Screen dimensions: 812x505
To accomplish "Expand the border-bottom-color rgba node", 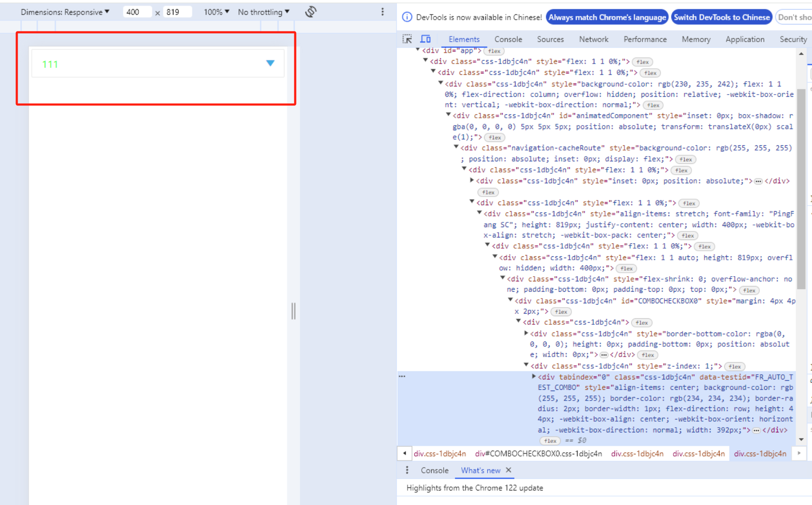I will (x=526, y=333).
